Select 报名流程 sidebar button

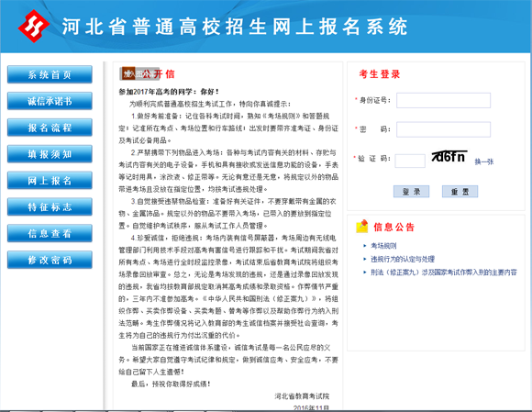point(50,128)
